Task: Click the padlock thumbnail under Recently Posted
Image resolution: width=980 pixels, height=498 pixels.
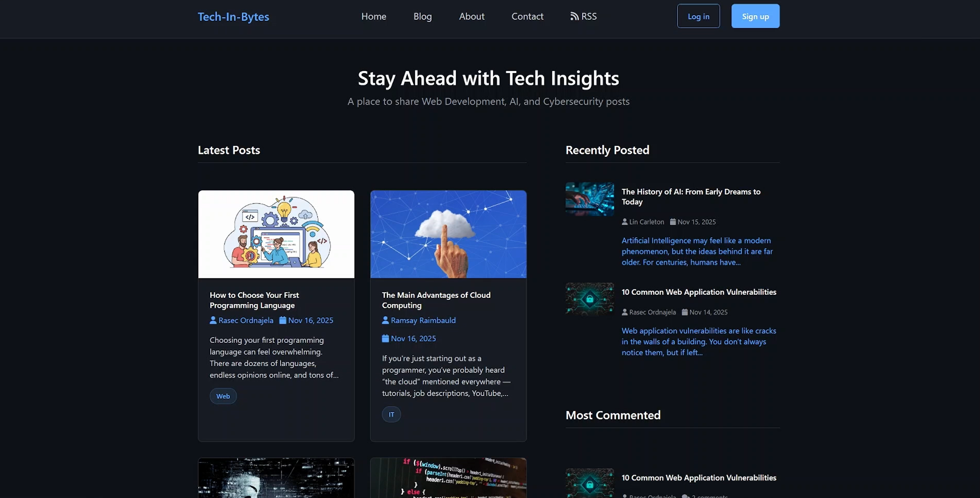Action: [x=590, y=299]
